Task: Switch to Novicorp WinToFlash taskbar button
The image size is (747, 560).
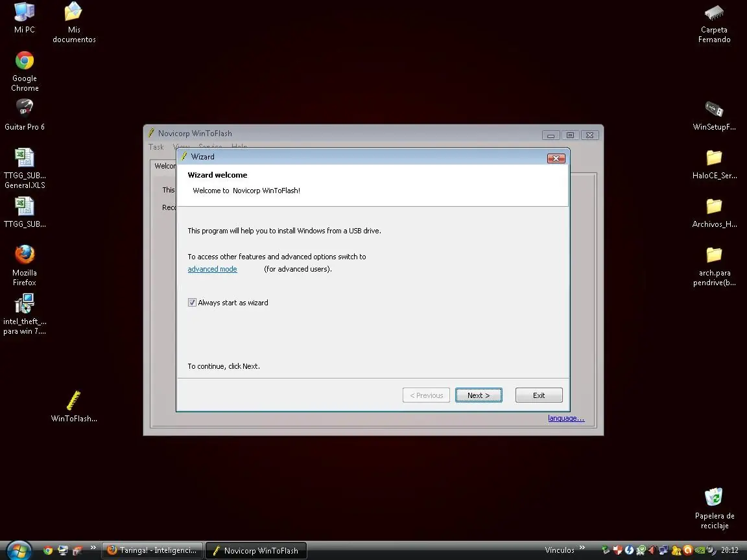Action: click(x=256, y=550)
